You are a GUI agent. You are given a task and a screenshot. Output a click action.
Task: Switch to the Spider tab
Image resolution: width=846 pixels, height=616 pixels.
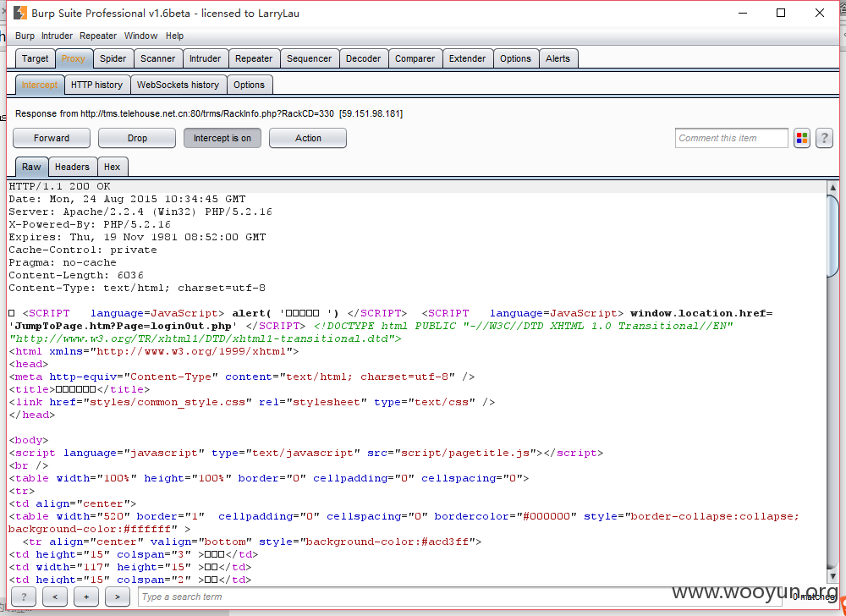click(113, 58)
